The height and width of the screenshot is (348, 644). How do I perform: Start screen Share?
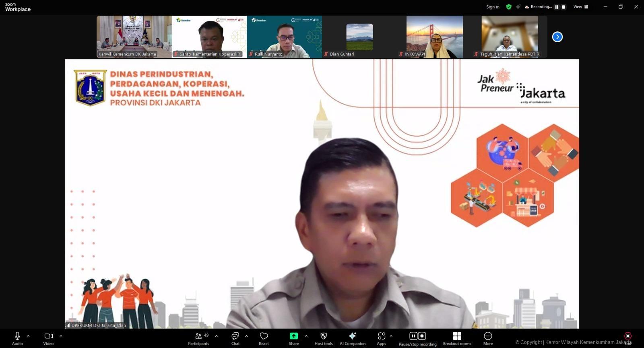click(x=294, y=338)
